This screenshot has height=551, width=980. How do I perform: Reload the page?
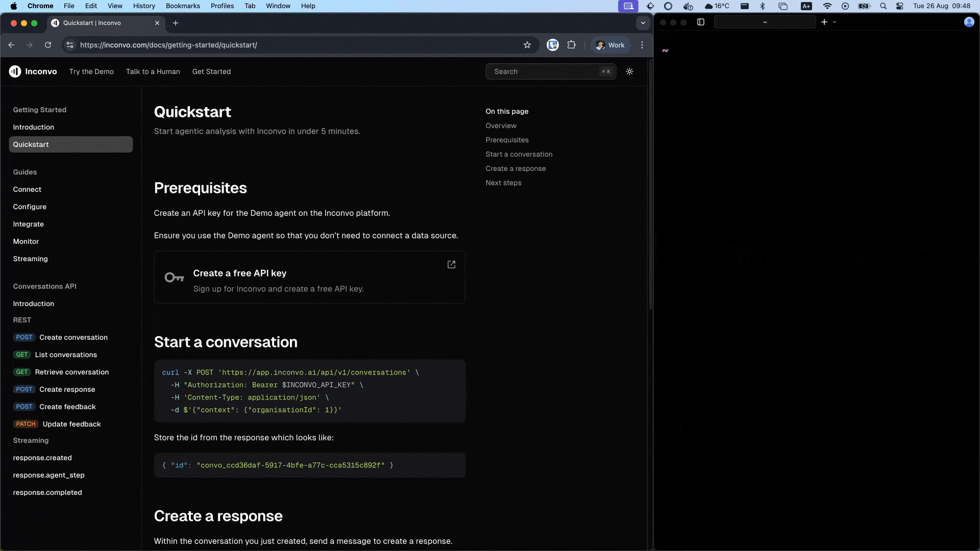click(x=48, y=45)
